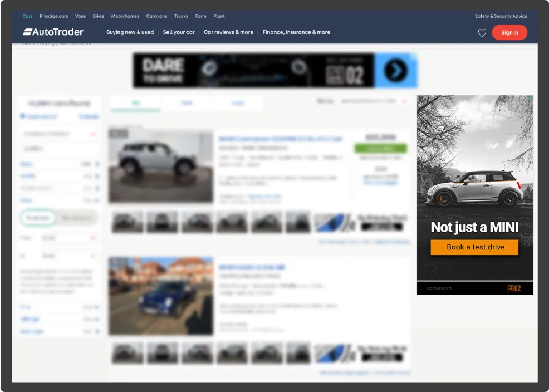Image resolution: width=549 pixels, height=392 pixels.
Task: Open the Safety & Security Advice link
Action: point(501,16)
